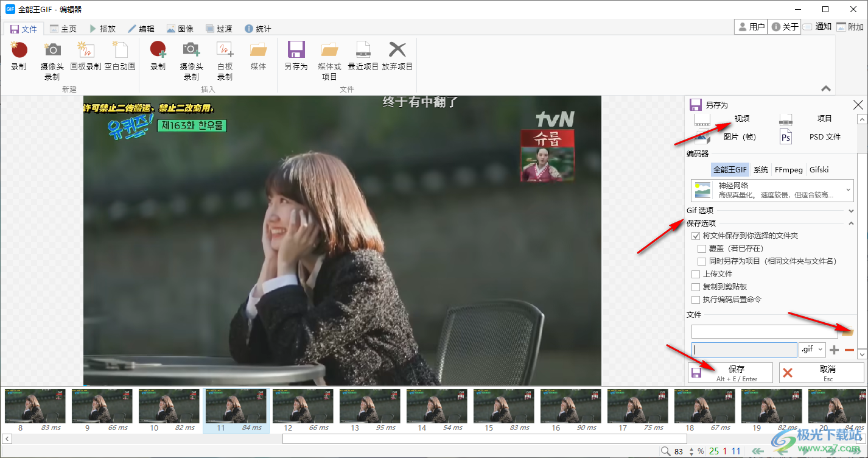This screenshot has height=458, width=868.
Task: Insert media file (媒体)
Action: [259, 56]
